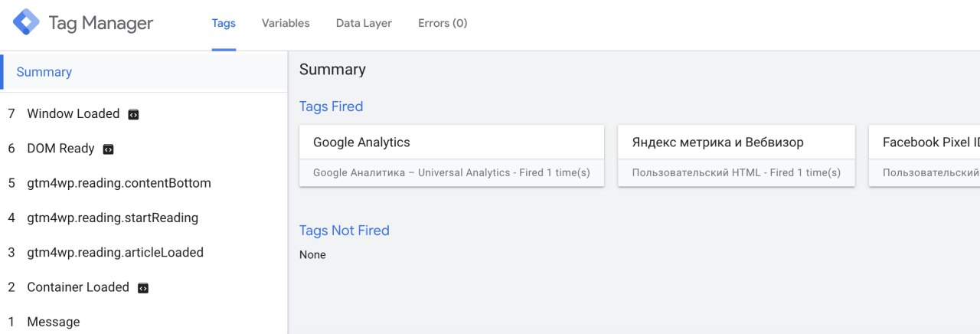This screenshot has width=980, height=334.
Task: Select the Message event
Action: [144, 322]
